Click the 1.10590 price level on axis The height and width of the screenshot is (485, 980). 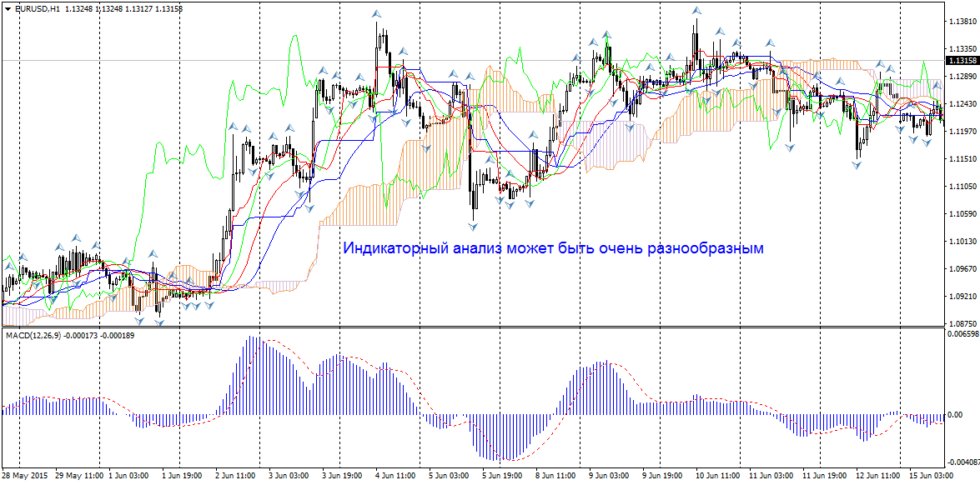[x=962, y=214]
